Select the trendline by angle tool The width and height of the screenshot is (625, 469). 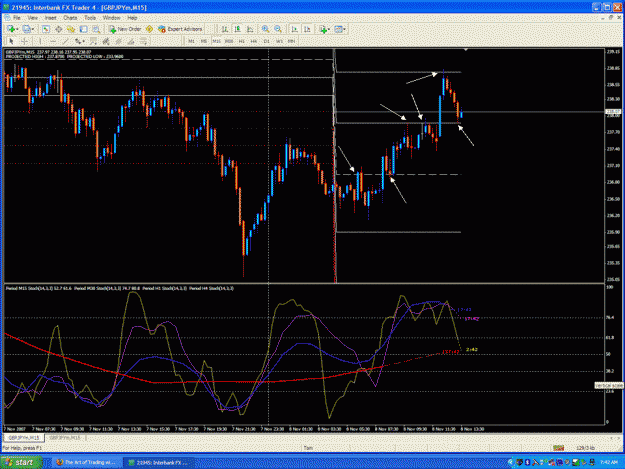point(131,41)
